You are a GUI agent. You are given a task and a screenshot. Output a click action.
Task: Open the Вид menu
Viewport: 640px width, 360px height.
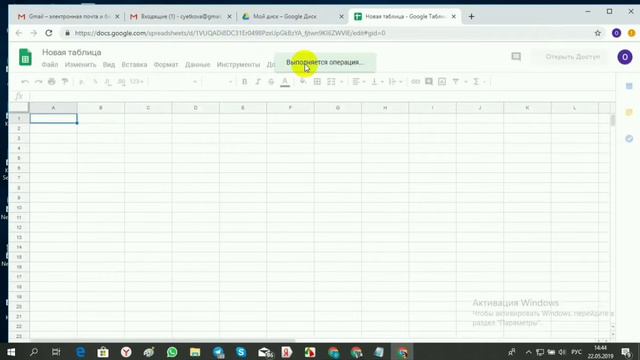click(109, 64)
